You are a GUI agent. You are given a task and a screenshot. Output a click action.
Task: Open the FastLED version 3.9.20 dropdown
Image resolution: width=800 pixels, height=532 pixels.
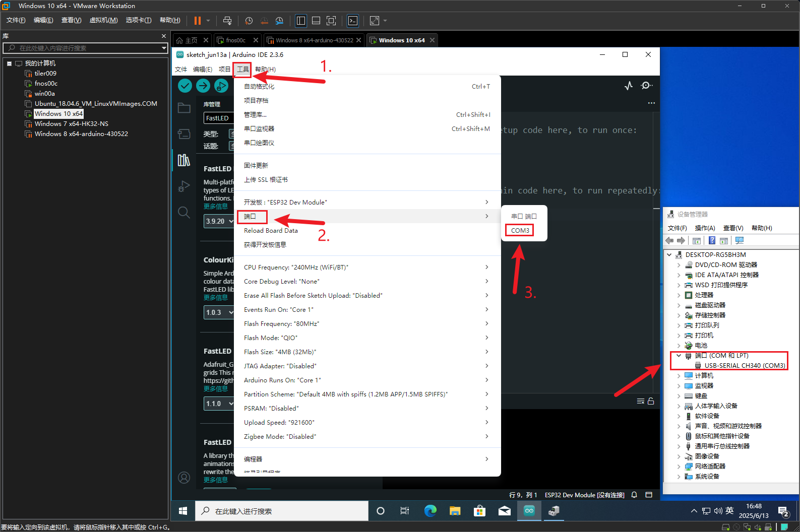pyautogui.click(x=219, y=221)
